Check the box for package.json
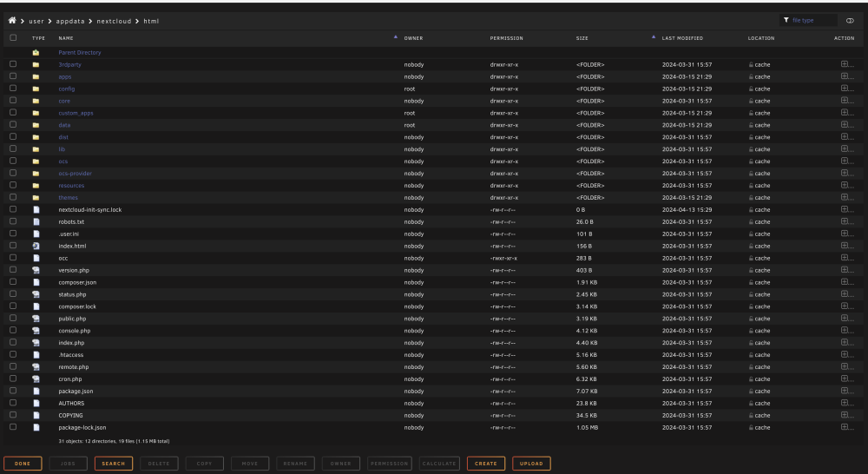The image size is (868, 474). [x=13, y=391]
